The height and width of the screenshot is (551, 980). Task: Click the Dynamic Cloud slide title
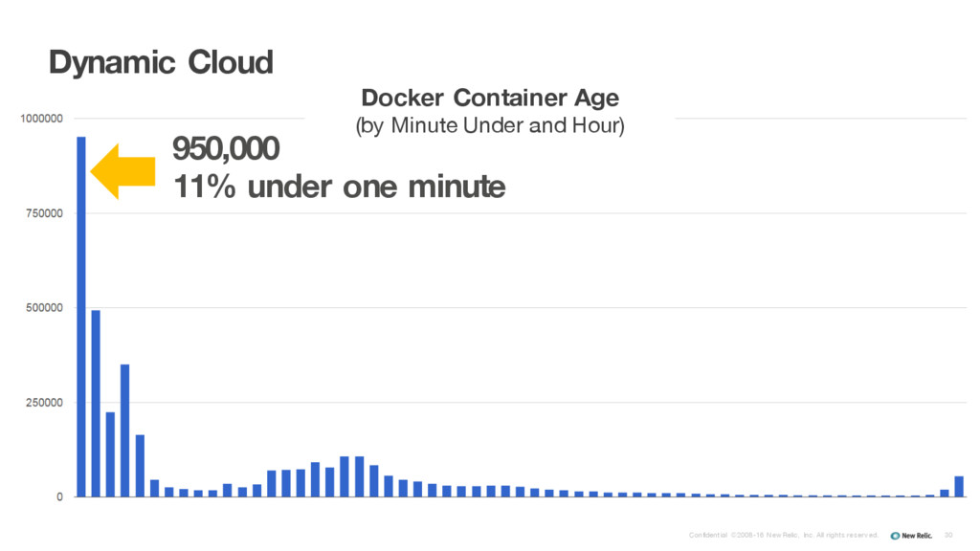(161, 62)
